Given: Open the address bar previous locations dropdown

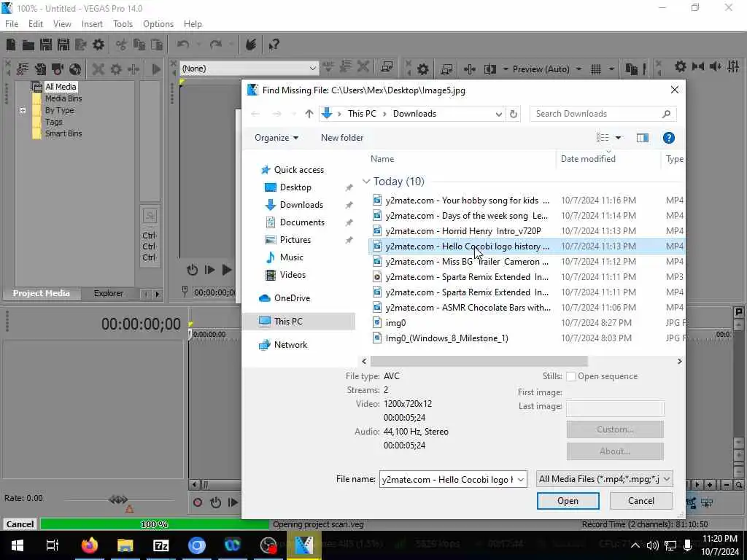Looking at the screenshot, I should click(498, 114).
